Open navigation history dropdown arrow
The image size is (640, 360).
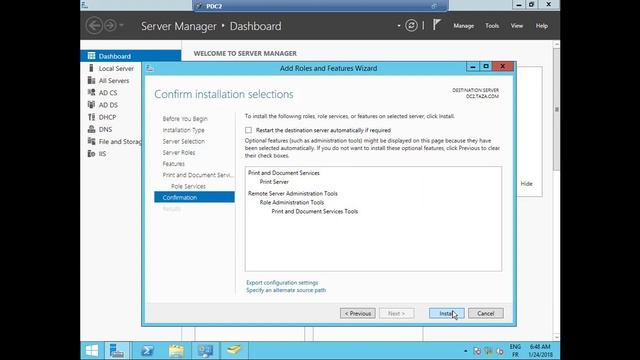point(121,26)
